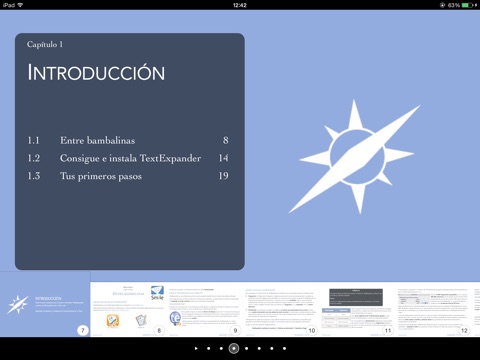The height and width of the screenshot is (360, 480).
Task: Open the page 12 thumbnail
Action: tap(434, 309)
